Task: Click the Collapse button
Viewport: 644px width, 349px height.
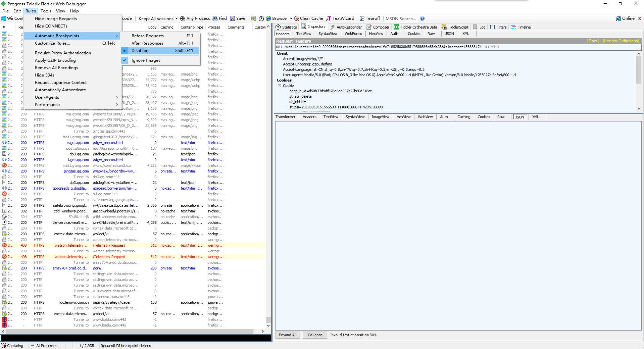Action: coord(315,335)
